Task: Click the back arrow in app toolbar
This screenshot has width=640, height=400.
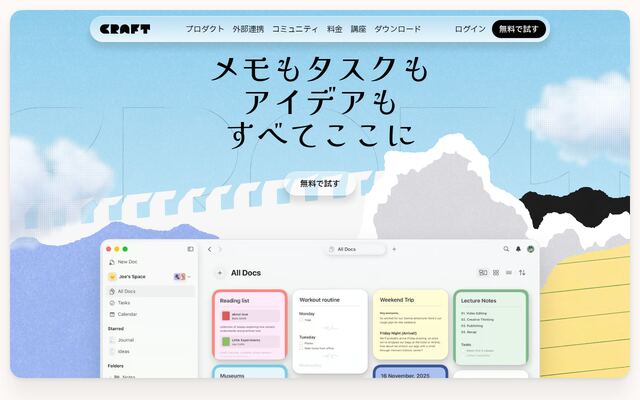Action: [210, 249]
